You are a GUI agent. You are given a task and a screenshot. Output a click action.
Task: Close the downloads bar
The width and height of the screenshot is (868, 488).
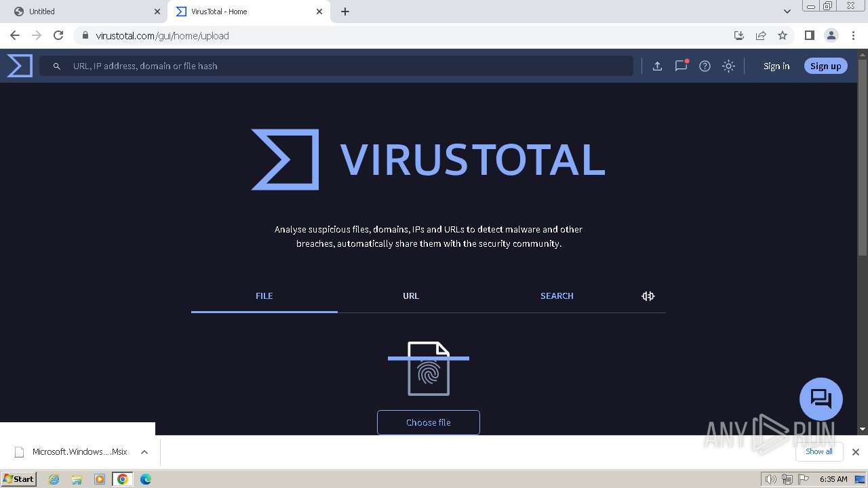pyautogui.click(x=856, y=452)
